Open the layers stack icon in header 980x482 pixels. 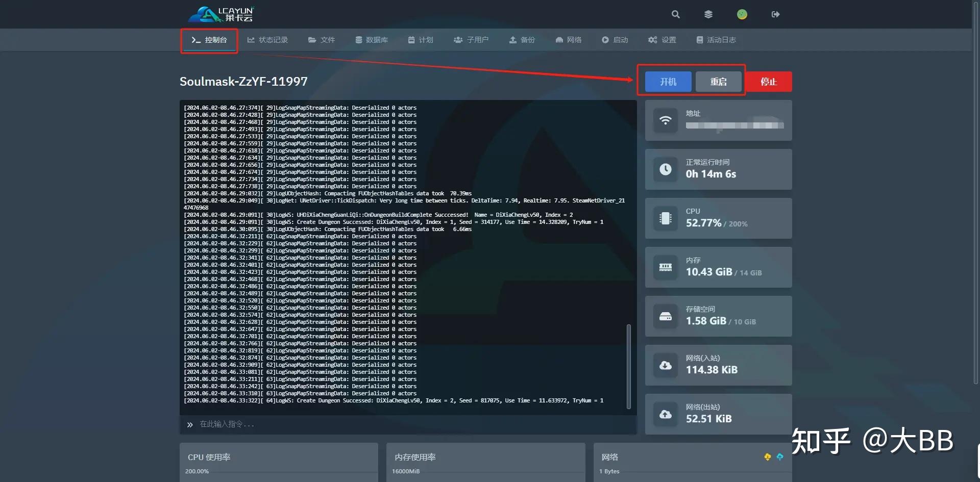point(708,14)
